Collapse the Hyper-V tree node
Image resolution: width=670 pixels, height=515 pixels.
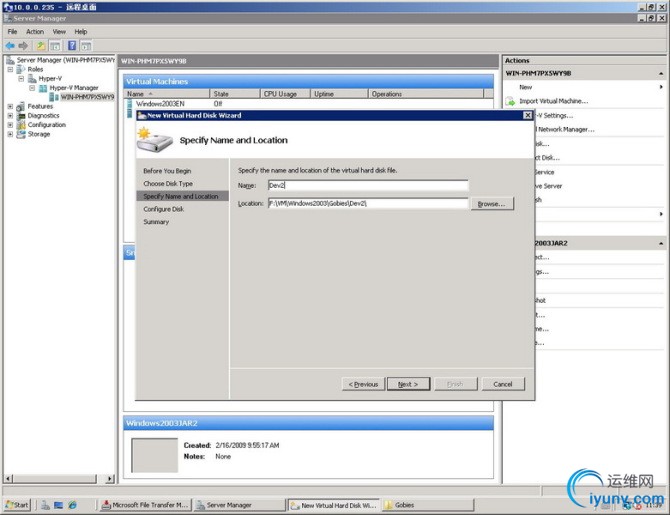(x=21, y=79)
